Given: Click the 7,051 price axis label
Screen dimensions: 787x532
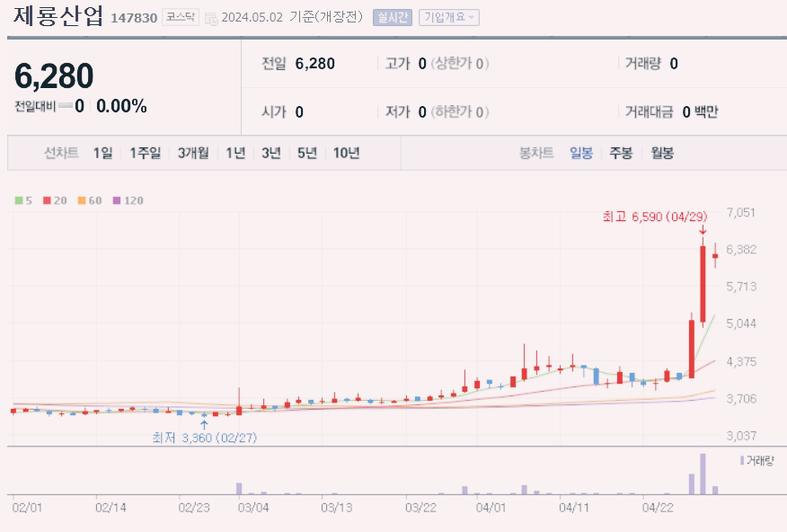Looking at the screenshot, I should 740,212.
